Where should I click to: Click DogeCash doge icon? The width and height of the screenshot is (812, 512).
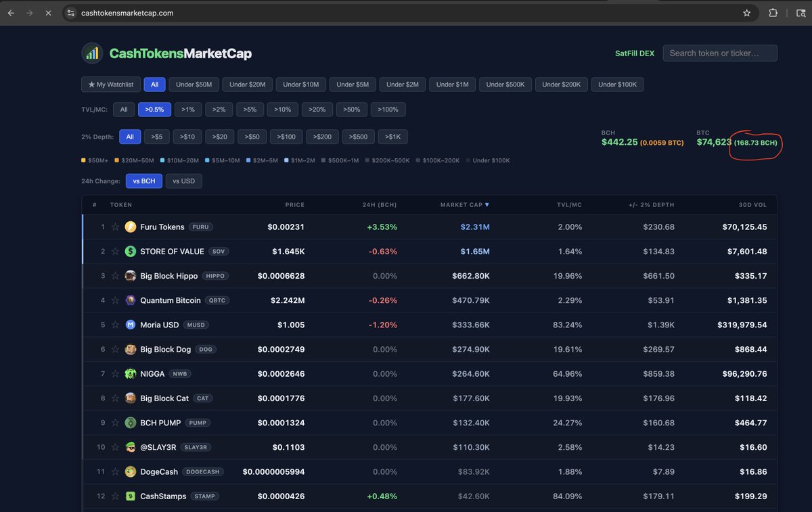[x=131, y=472]
